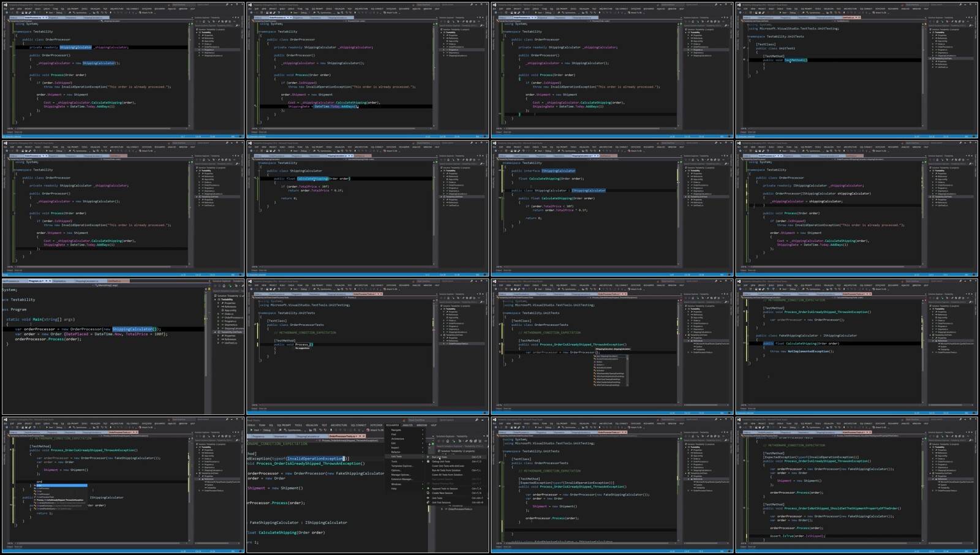The image size is (980, 555).
Task: Click 'static void Main(string[] args)' text
Action: [x=40, y=319]
